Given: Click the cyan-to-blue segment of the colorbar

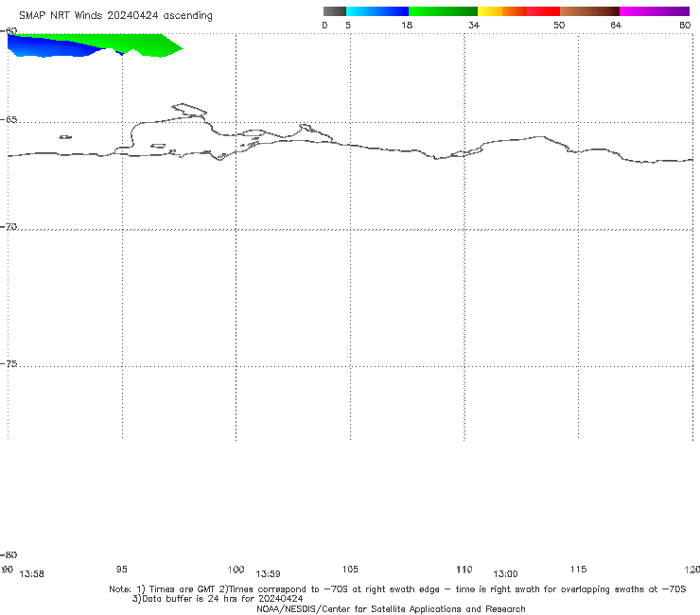Looking at the screenshot, I should click(377, 11).
